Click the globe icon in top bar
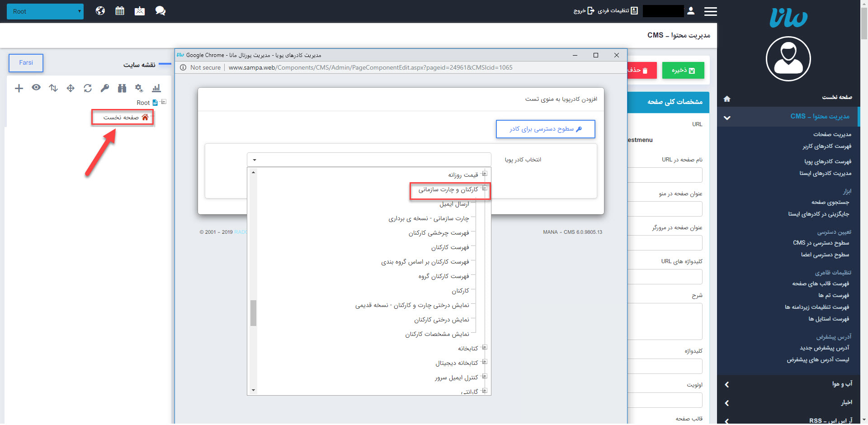 [x=100, y=11]
